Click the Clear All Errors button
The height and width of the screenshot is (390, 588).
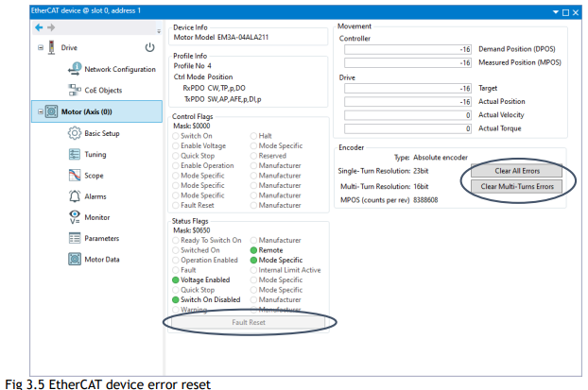[516, 171]
